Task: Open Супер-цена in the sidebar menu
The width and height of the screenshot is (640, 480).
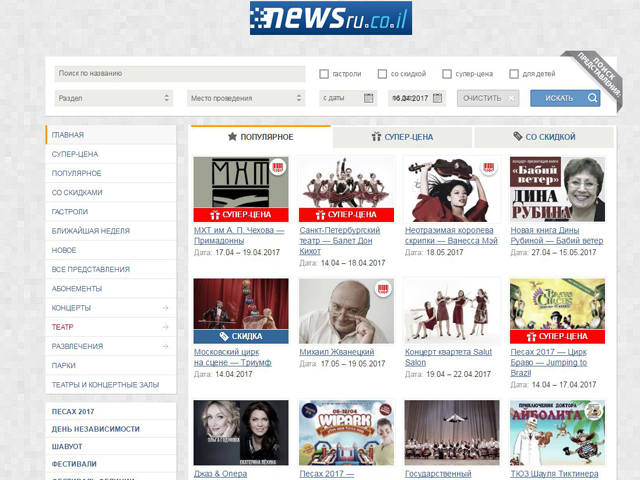Action: point(111,154)
